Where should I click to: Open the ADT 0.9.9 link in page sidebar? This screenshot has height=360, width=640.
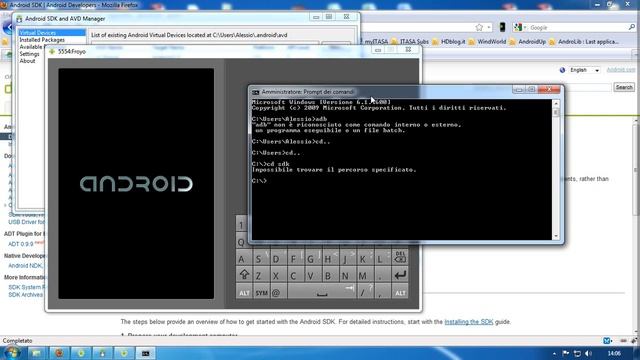tap(21, 244)
